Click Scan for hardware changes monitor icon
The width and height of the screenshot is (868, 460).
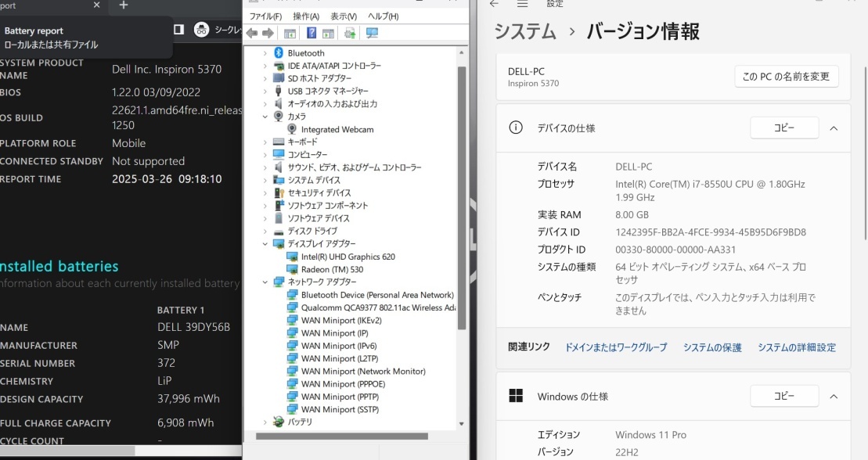click(x=372, y=33)
